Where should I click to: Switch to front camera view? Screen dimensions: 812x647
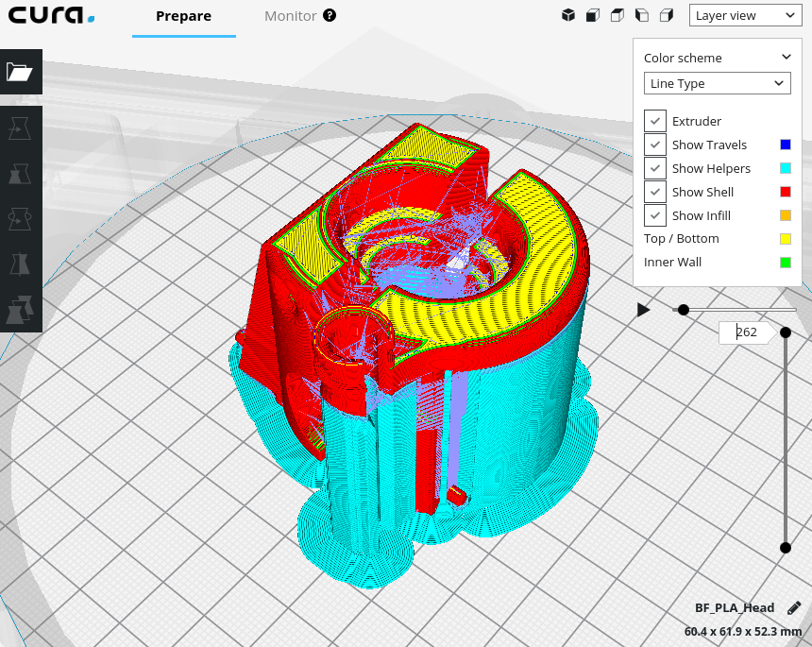592,15
